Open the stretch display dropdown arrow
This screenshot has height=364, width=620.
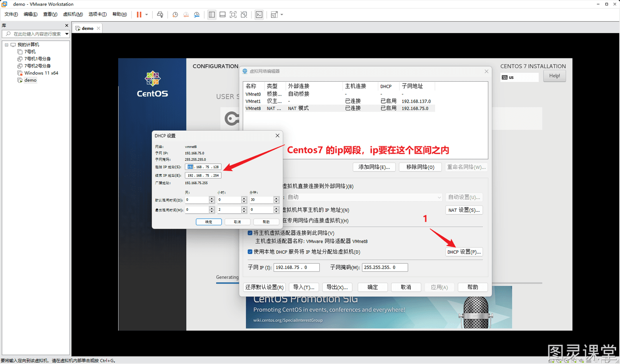282,15
